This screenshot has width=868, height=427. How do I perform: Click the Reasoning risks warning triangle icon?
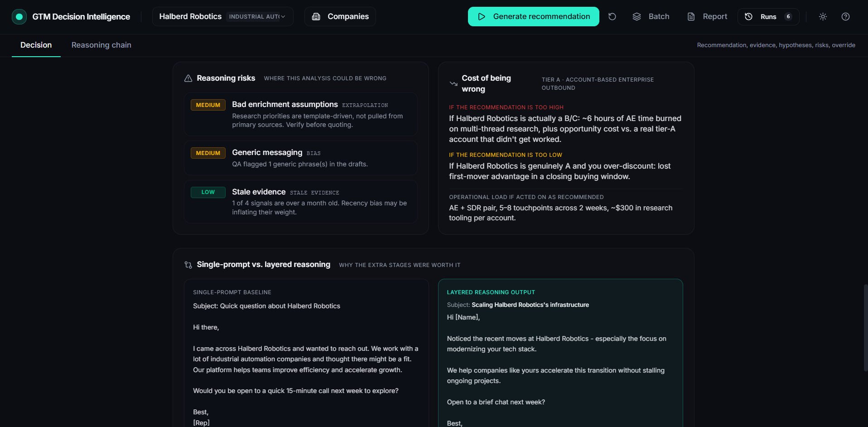point(188,78)
